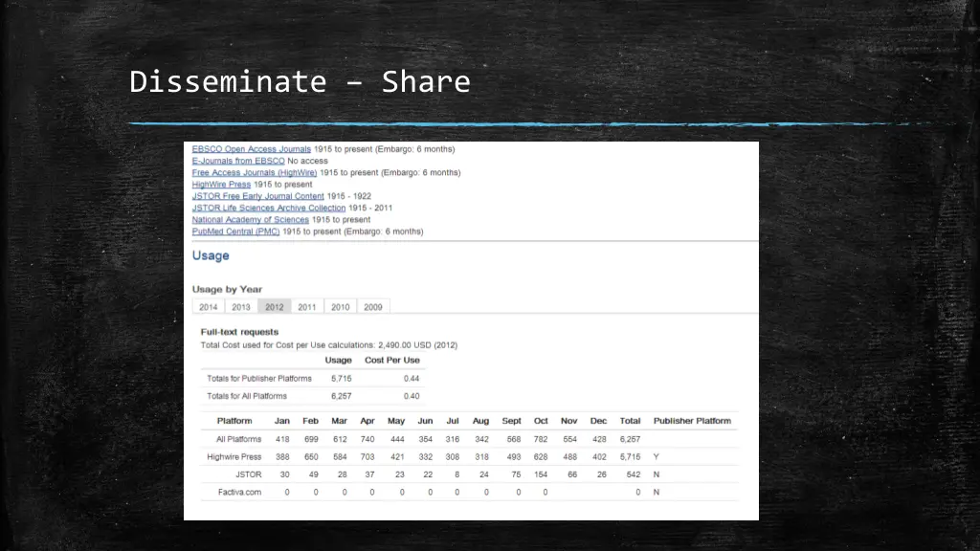Open the E-Journals from EBSCO link
Screen dimensions: 980x551
click(x=238, y=161)
